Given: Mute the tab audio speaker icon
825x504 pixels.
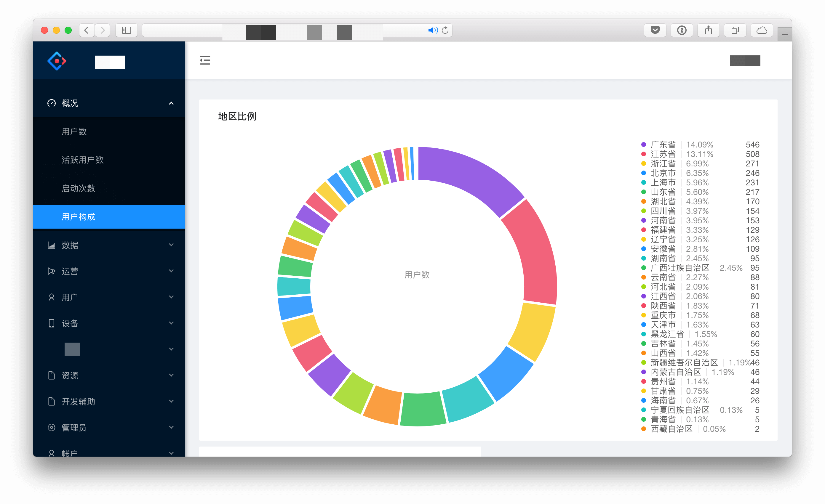Looking at the screenshot, I should click(x=433, y=30).
